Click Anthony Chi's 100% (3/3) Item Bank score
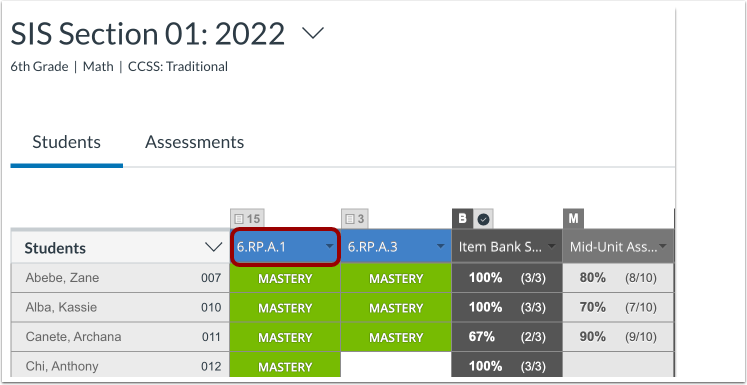The width and height of the screenshot is (747, 385). point(507,365)
